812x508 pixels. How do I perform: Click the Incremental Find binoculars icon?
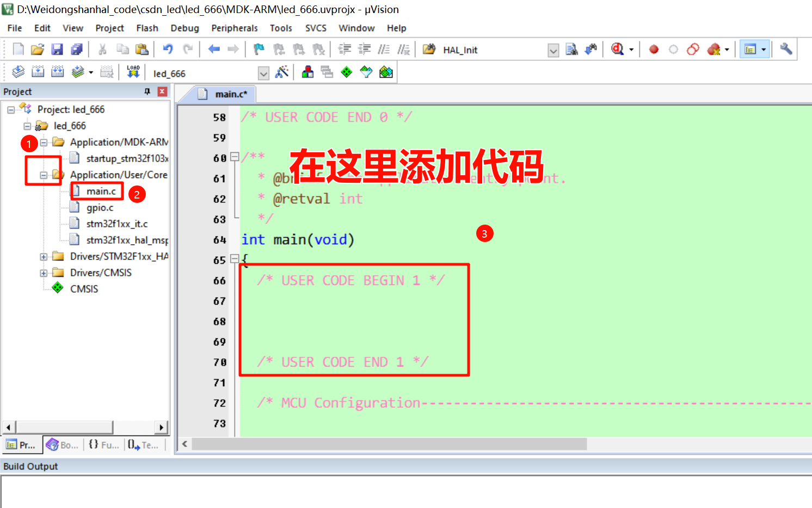point(591,49)
